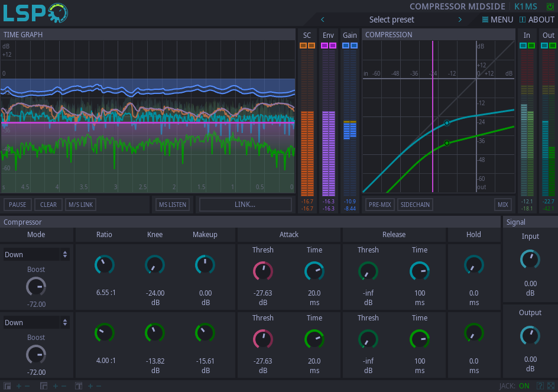Click the font scaling T icon
This screenshot has width=558, height=392.
click(x=79, y=386)
